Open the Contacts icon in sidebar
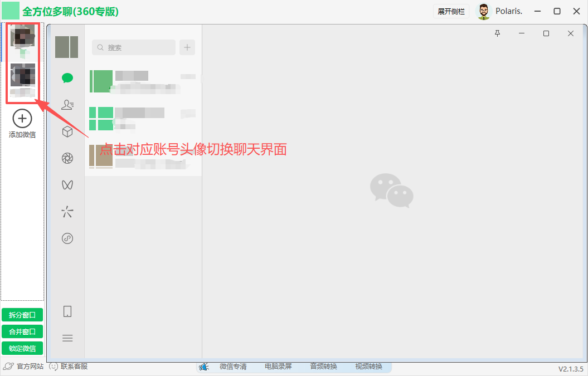Image resolution: width=588 pixels, height=376 pixels. coord(67,105)
